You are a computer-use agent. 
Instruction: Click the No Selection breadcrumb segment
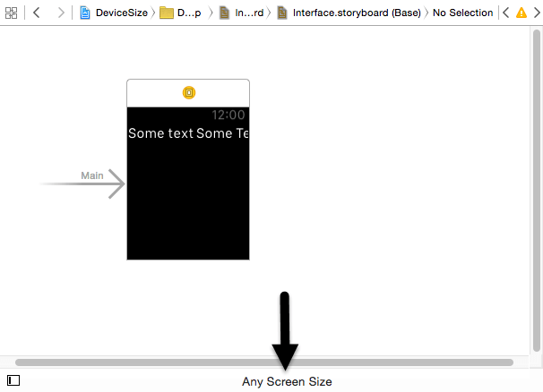(x=462, y=13)
